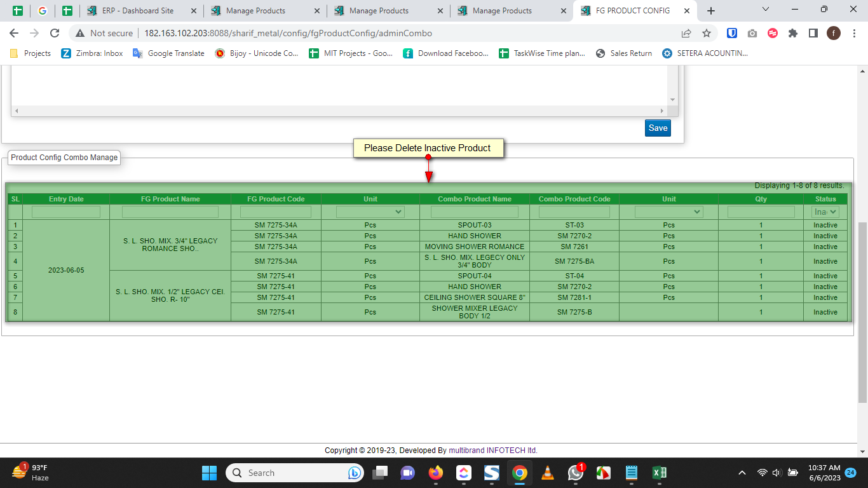Launch Firefox from the taskbar
868x488 pixels.
coord(435,473)
